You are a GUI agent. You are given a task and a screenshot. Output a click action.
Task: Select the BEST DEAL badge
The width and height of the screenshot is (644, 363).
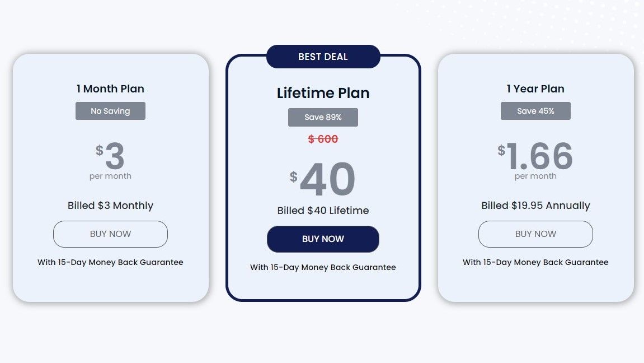point(323,57)
